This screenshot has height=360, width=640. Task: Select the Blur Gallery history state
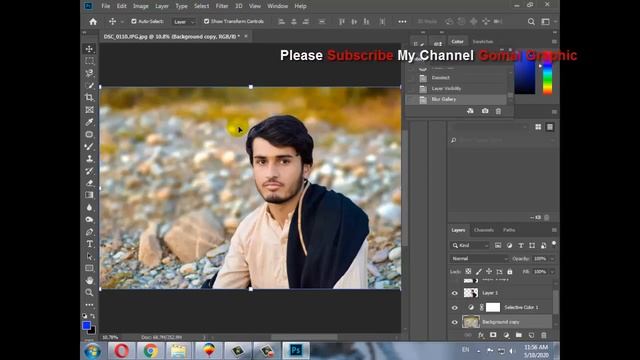(457, 99)
